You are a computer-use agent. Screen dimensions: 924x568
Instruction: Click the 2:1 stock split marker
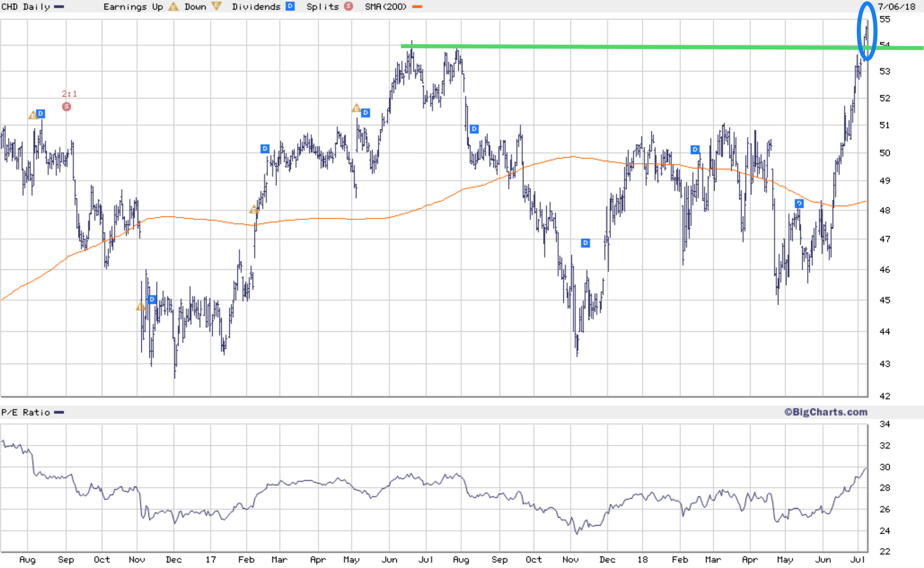(67, 107)
